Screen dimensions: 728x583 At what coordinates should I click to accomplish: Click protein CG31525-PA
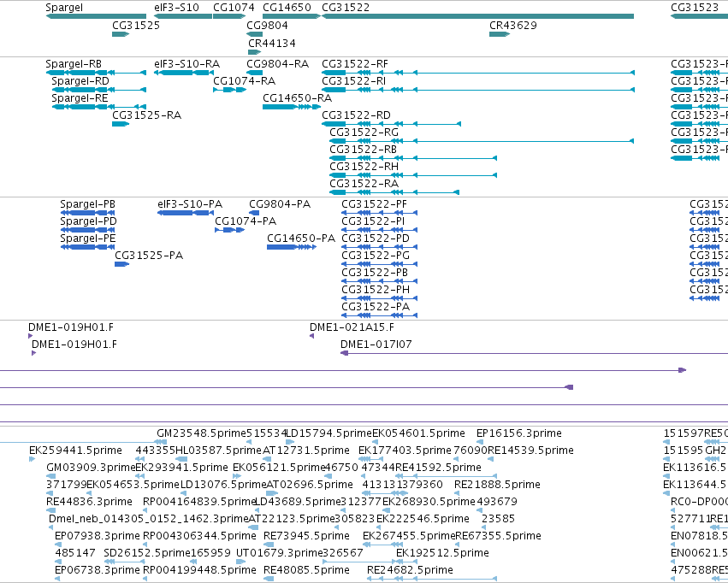coord(122,264)
